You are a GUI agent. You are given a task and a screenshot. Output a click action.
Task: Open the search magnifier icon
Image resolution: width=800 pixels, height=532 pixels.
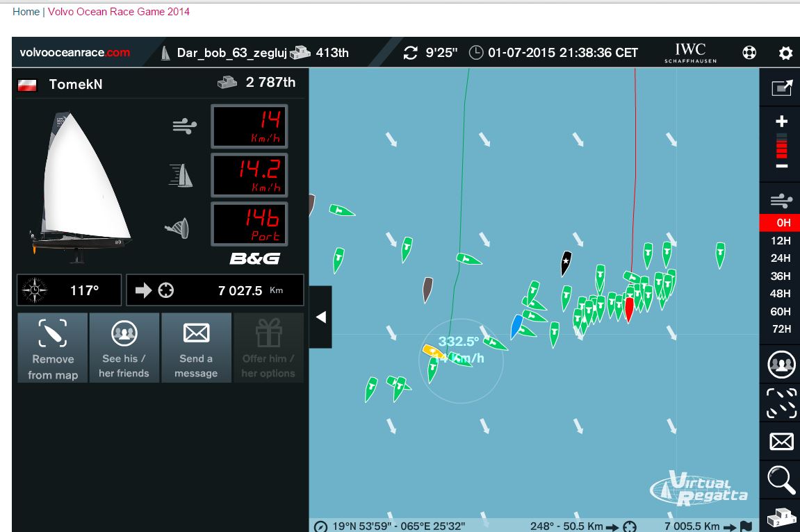click(x=781, y=480)
